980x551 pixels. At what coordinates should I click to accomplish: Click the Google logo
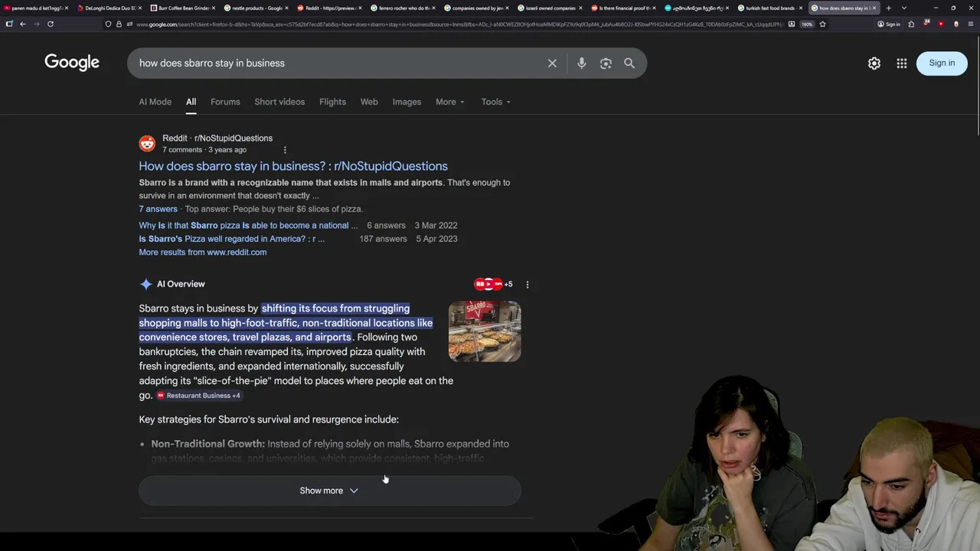pos(72,63)
